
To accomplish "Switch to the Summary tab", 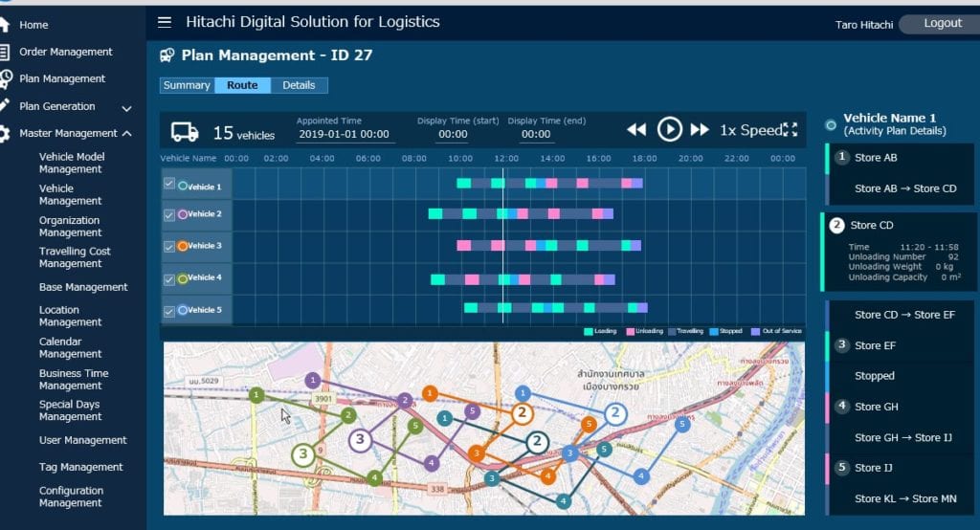I will pyautogui.click(x=187, y=85).
